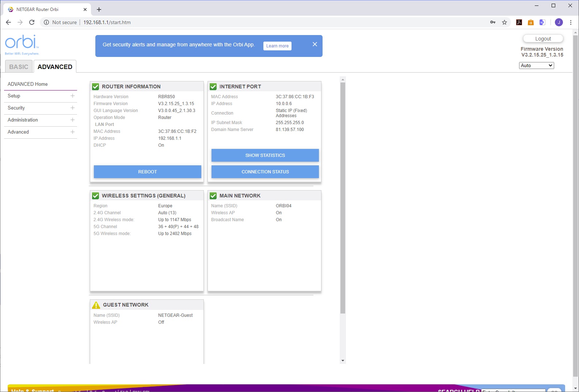Reload the router page
This screenshot has height=392, width=579.
tap(32, 22)
